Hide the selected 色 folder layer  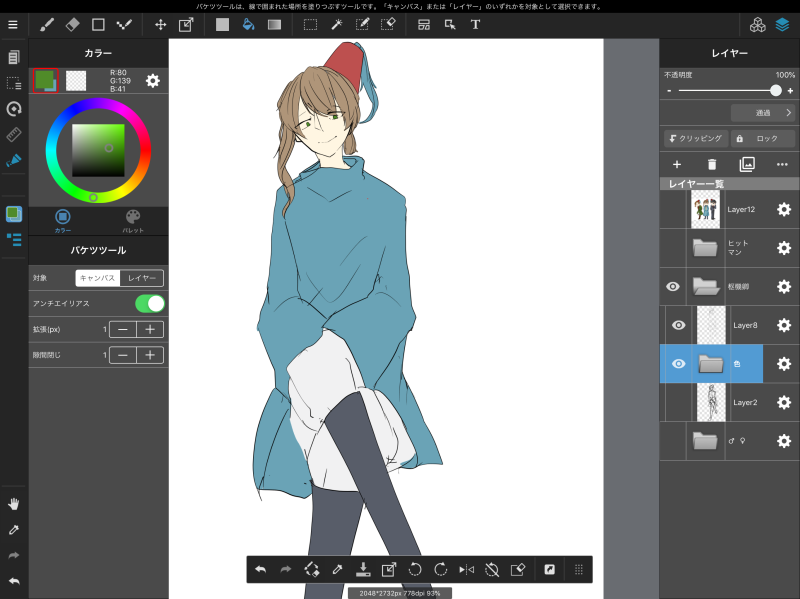pos(679,364)
